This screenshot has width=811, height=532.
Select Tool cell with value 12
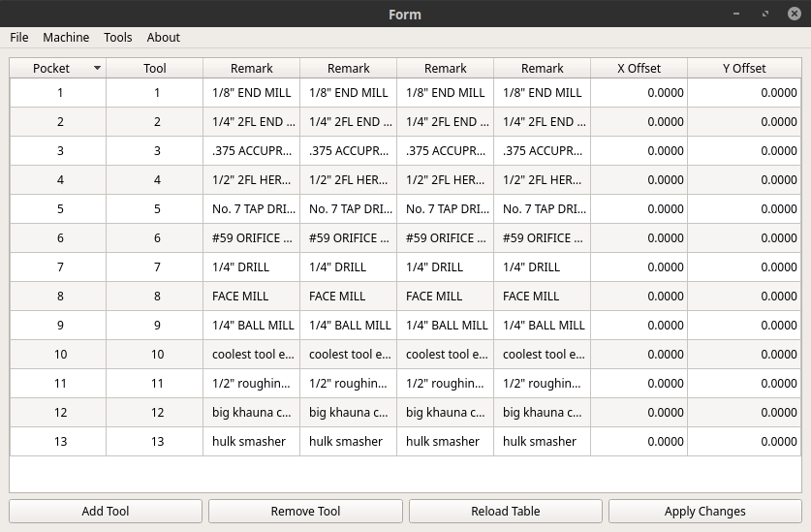[x=155, y=413]
